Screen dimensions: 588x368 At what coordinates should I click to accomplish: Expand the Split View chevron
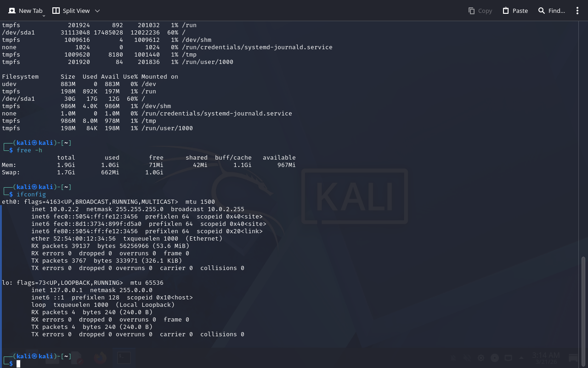pyautogui.click(x=97, y=11)
